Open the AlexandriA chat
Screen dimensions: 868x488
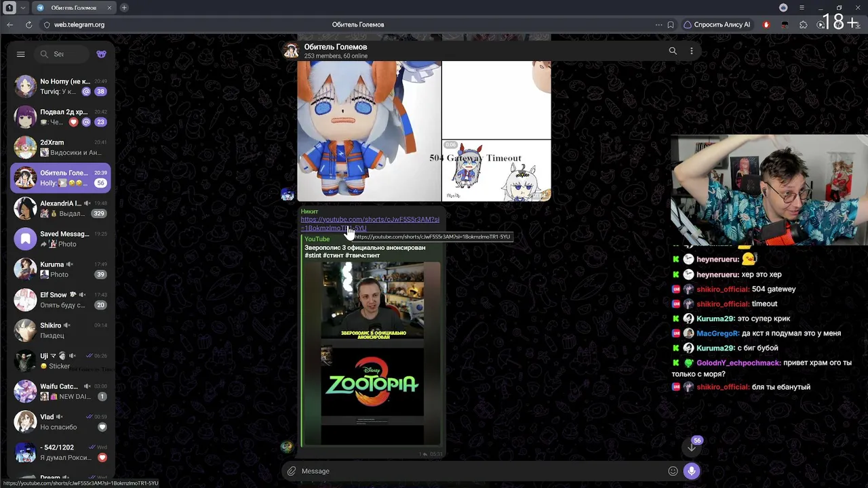(61, 208)
